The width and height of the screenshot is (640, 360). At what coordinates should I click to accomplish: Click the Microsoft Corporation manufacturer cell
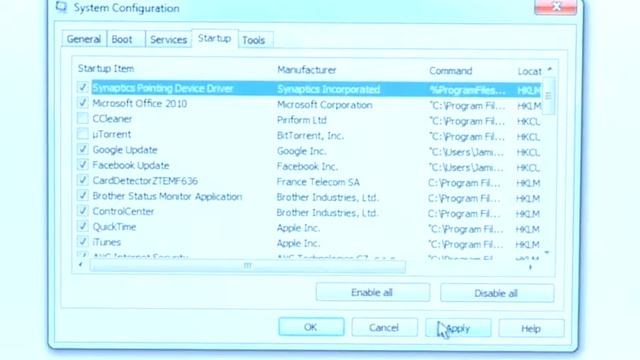(324, 105)
